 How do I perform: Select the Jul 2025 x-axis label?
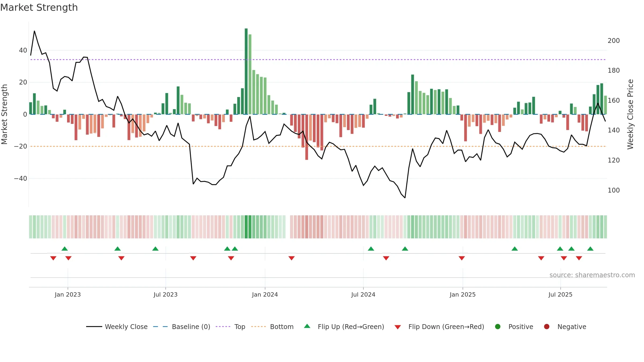click(x=561, y=294)
